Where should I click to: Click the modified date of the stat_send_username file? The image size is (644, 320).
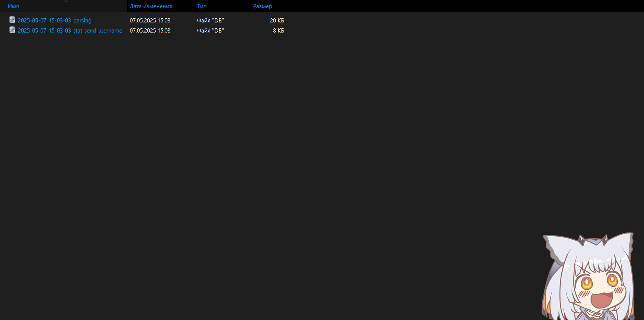[x=150, y=31]
